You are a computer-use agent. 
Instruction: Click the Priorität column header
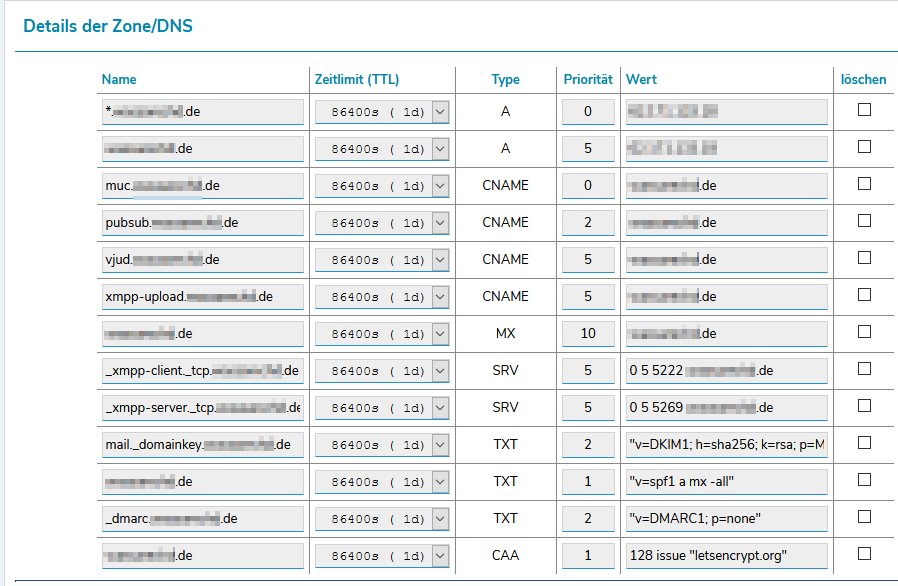[x=587, y=79]
